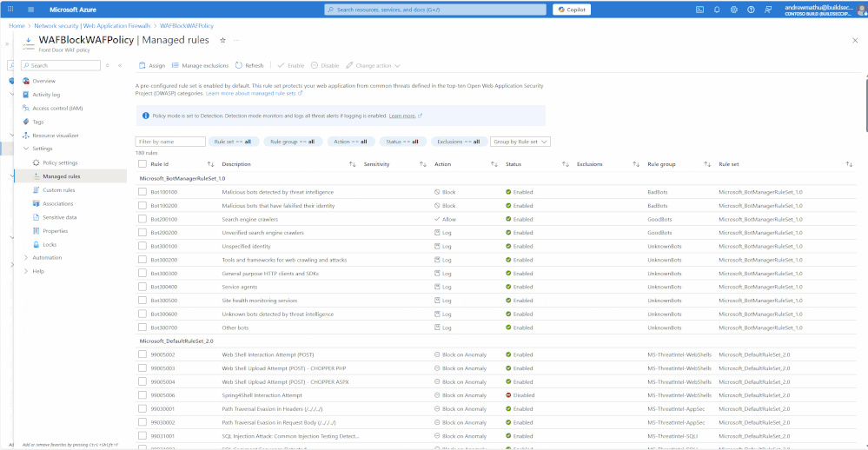This screenshot has height=450, width=868.
Task: Check the Bot300100 rule checkbox
Action: coord(142,247)
